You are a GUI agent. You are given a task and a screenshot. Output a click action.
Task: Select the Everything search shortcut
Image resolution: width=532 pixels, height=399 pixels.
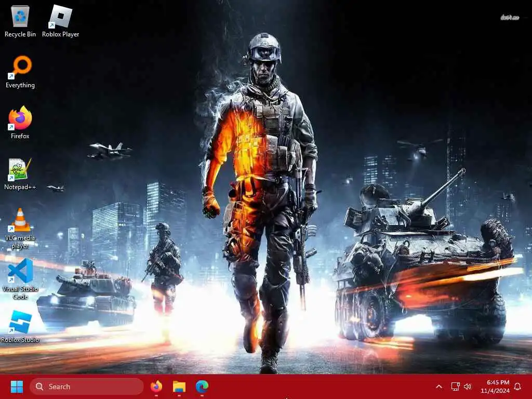coord(20,72)
